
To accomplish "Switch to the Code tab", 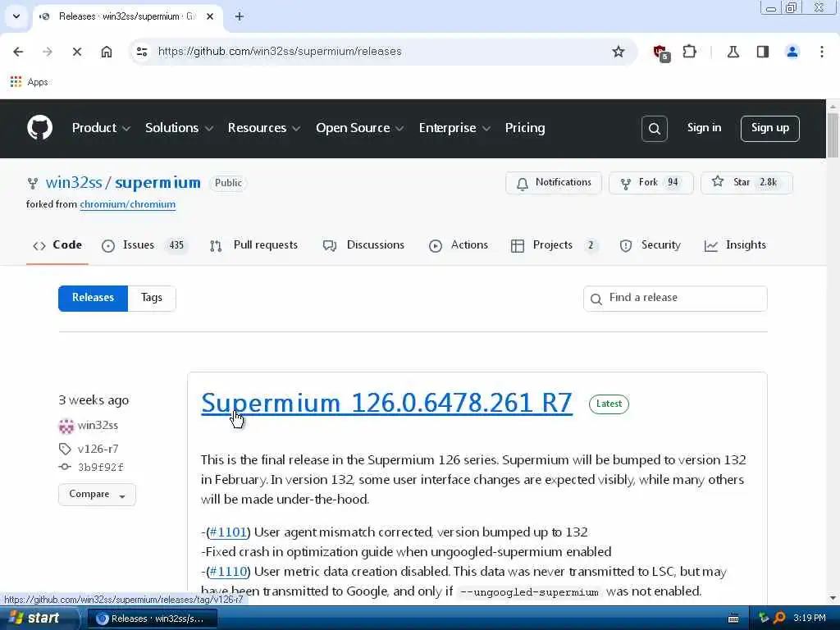I will pos(57,245).
